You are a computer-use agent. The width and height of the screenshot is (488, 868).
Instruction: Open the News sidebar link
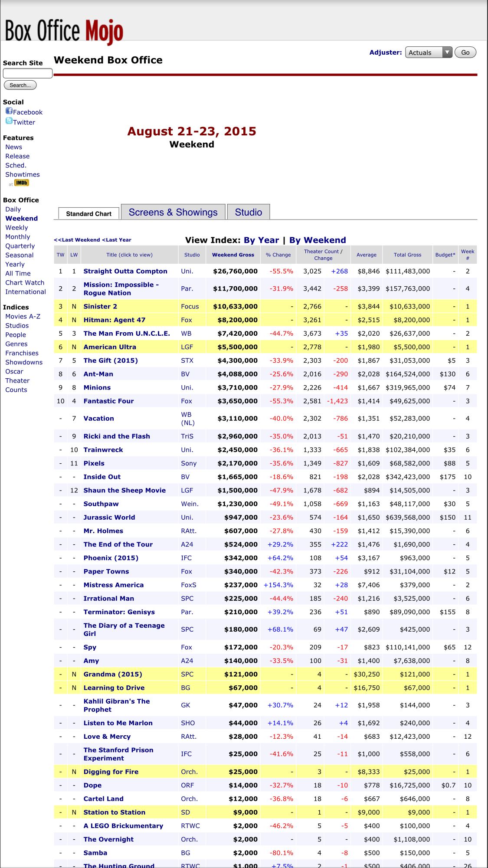click(x=13, y=147)
